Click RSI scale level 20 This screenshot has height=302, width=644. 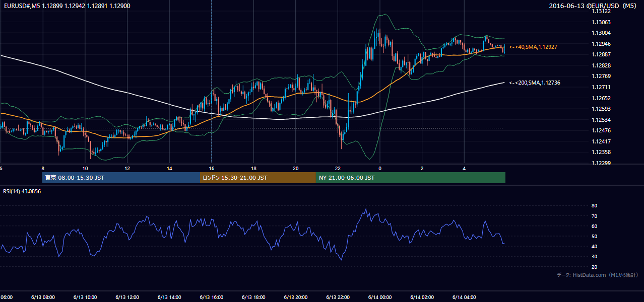pyautogui.click(x=594, y=267)
